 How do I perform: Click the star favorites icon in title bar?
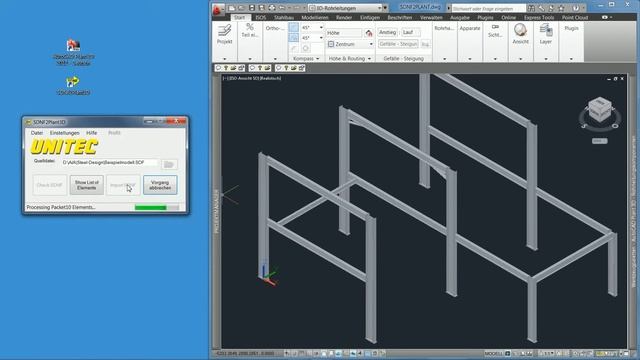561,8
